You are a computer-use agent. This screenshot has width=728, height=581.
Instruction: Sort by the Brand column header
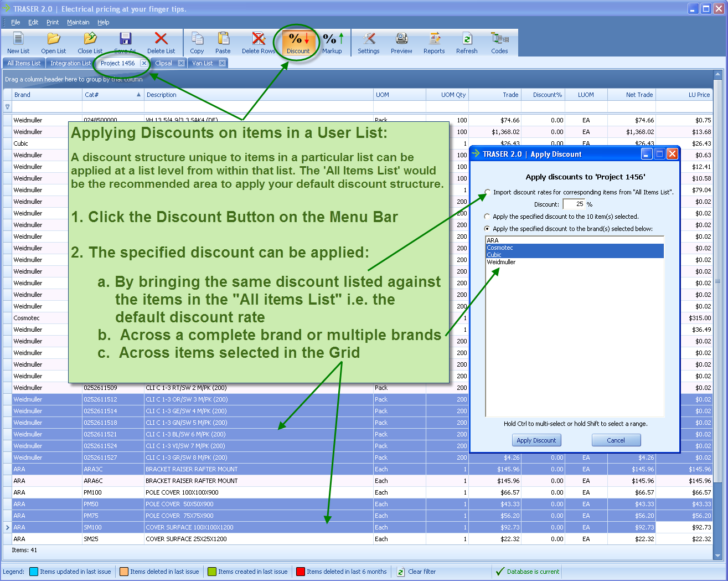47,95
